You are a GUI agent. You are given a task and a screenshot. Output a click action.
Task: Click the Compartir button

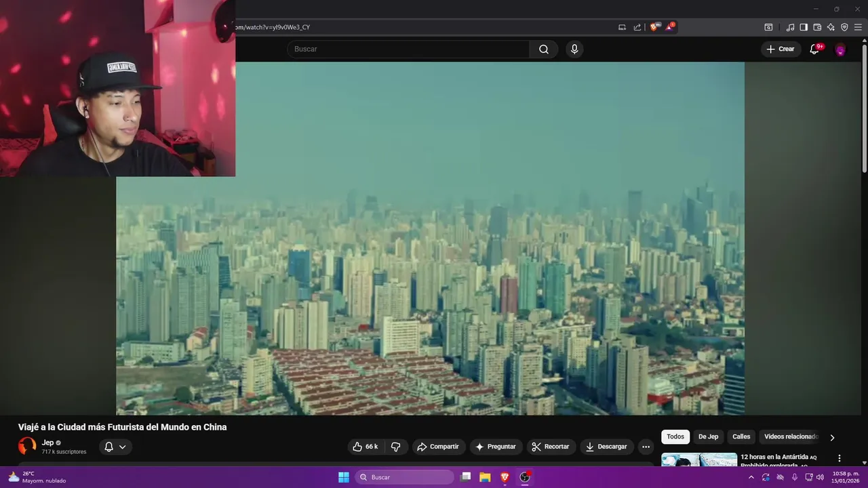point(438,447)
